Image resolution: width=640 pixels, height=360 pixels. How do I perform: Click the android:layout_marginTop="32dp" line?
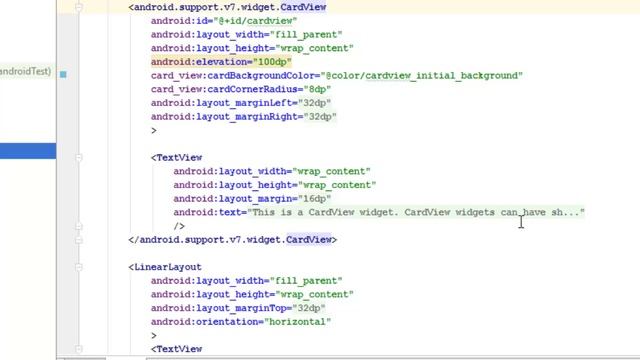pyautogui.click(x=238, y=308)
